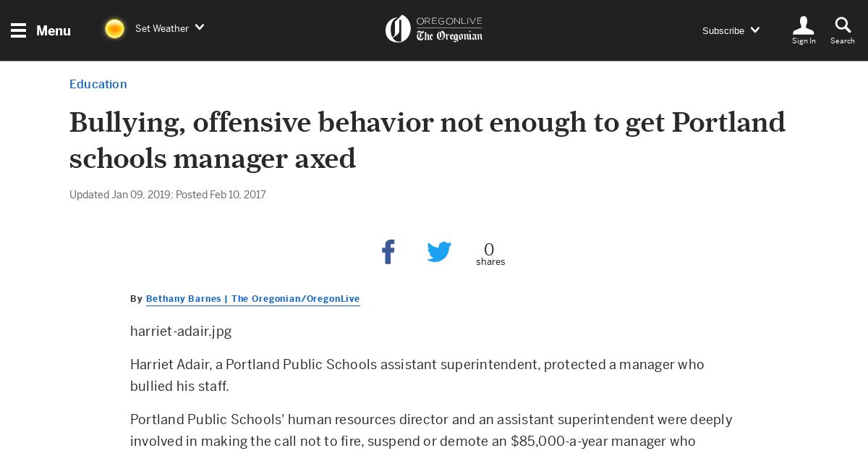This screenshot has height=456, width=868.
Task: Click the Set Weather text
Action: click(x=162, y=28)
